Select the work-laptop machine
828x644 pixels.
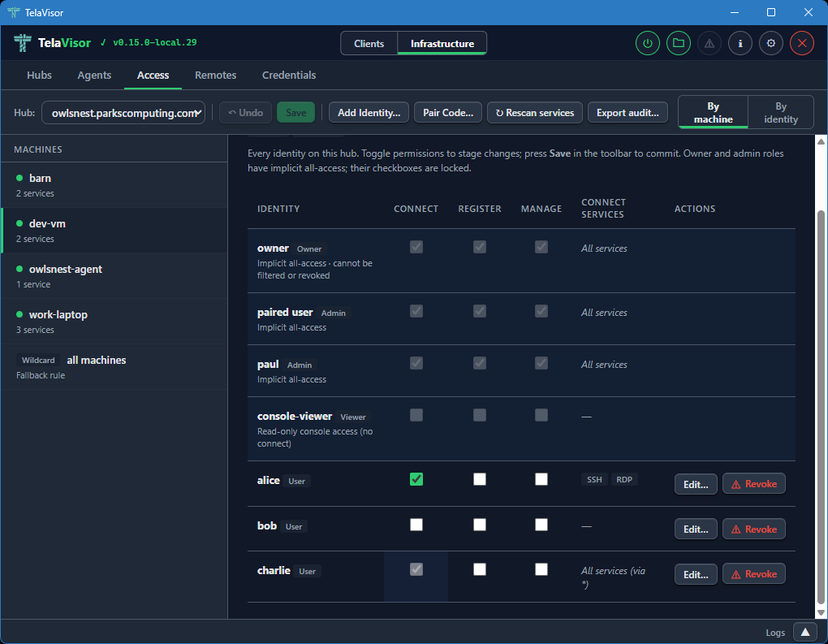114,322
